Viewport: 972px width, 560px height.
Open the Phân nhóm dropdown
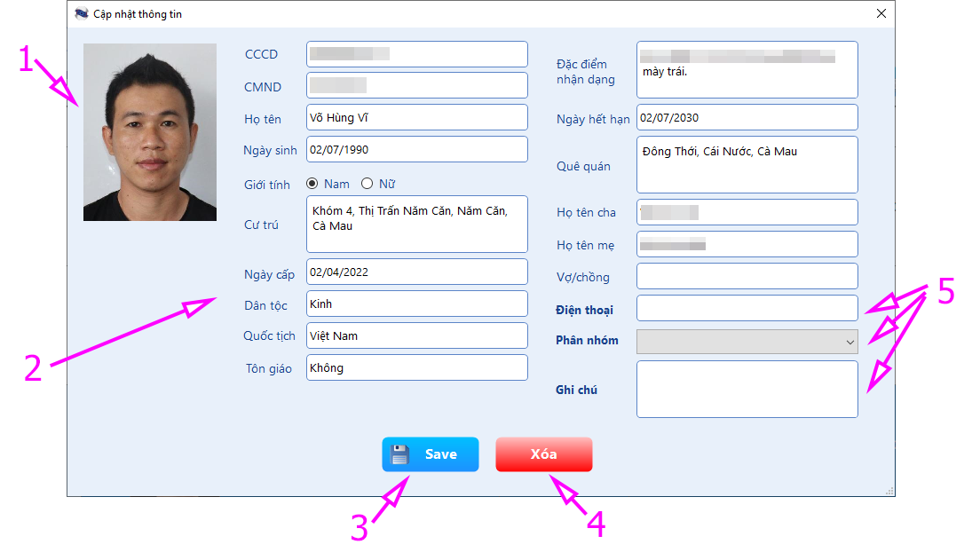pyautogui.click(x=747, y=341)
